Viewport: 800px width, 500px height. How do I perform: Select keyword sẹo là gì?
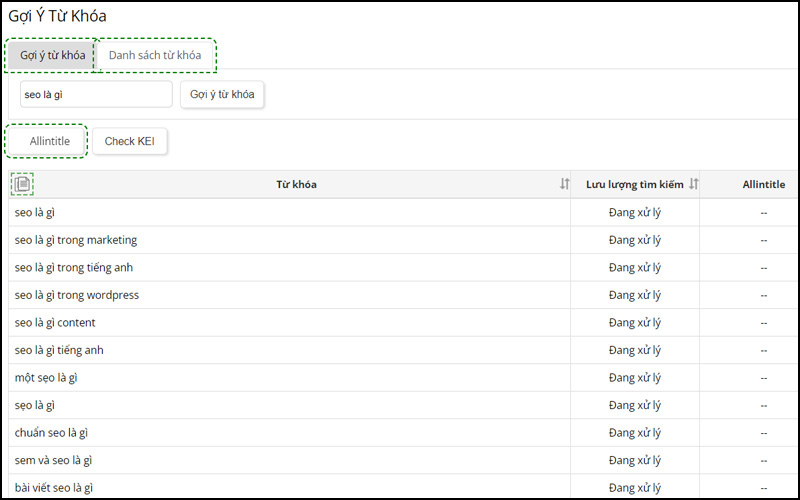pyautogui.click(x=35, y=406)
